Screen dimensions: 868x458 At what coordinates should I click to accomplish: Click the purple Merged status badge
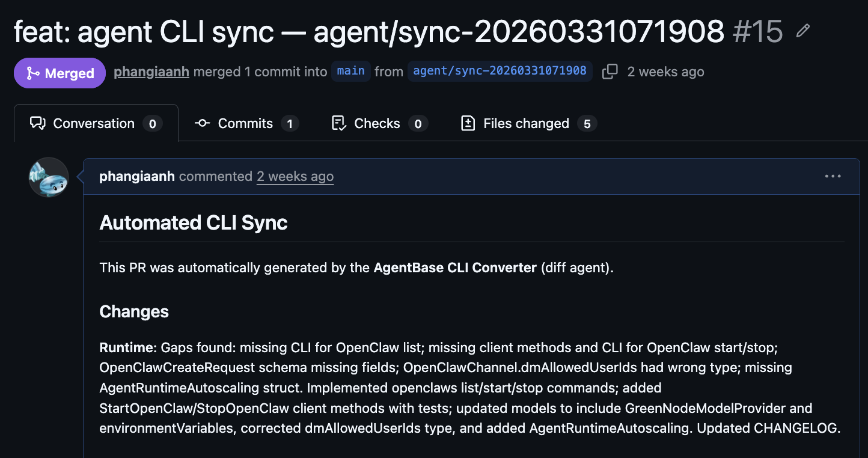[x=60, y=73]
